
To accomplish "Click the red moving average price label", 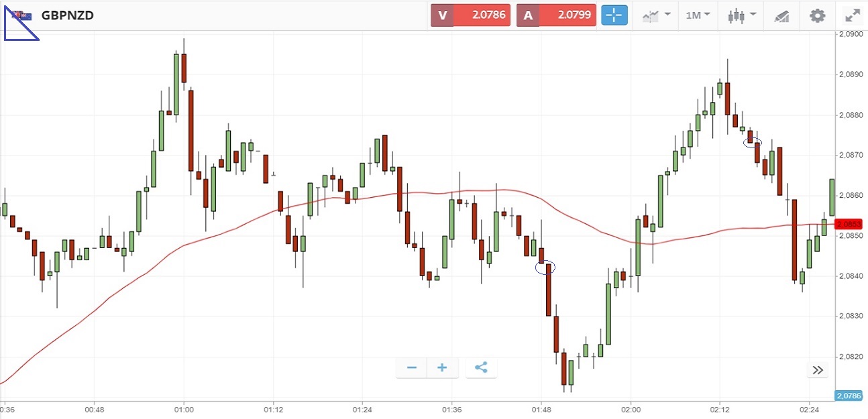I will click(847, 224).
